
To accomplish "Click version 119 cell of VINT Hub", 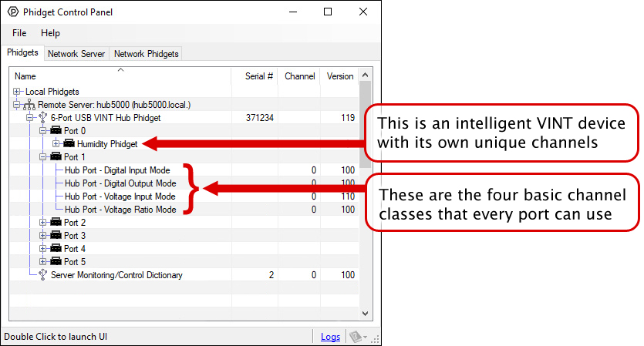I will point(348,118).
